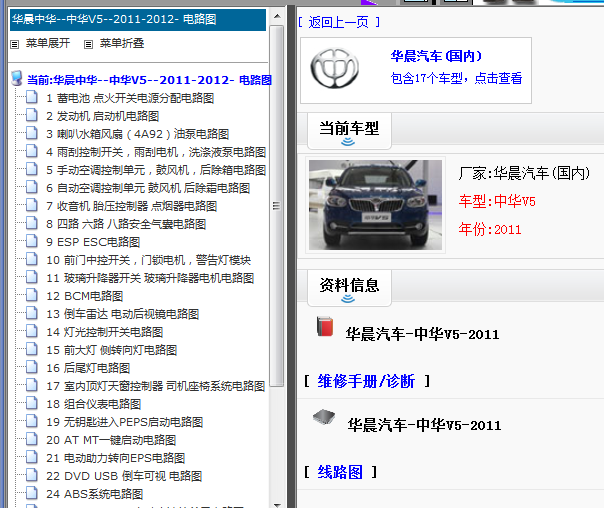Click the computer icon beside 当前:华晨中华 root node
The width and height of the screenshot is (604, 508).
[x=17, y=78]
